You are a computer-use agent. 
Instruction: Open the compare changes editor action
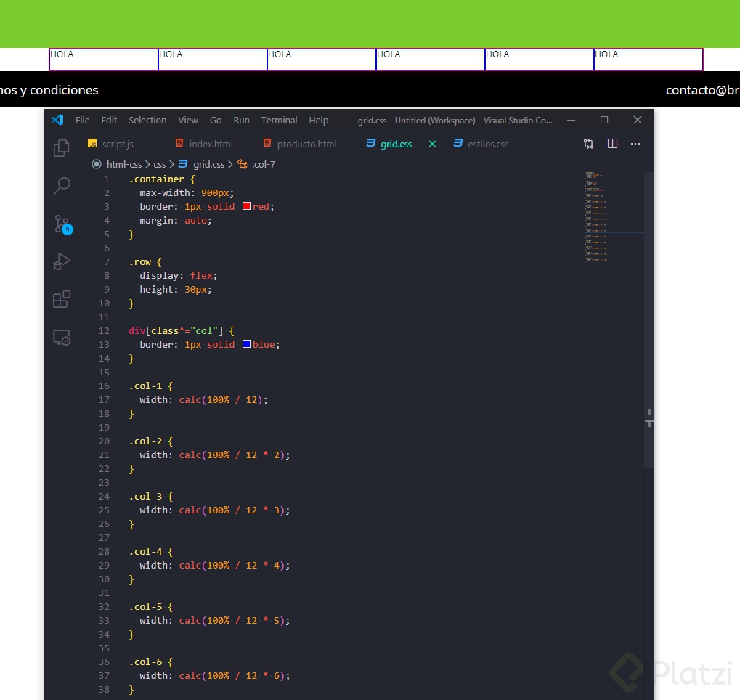tap(588, 144)
